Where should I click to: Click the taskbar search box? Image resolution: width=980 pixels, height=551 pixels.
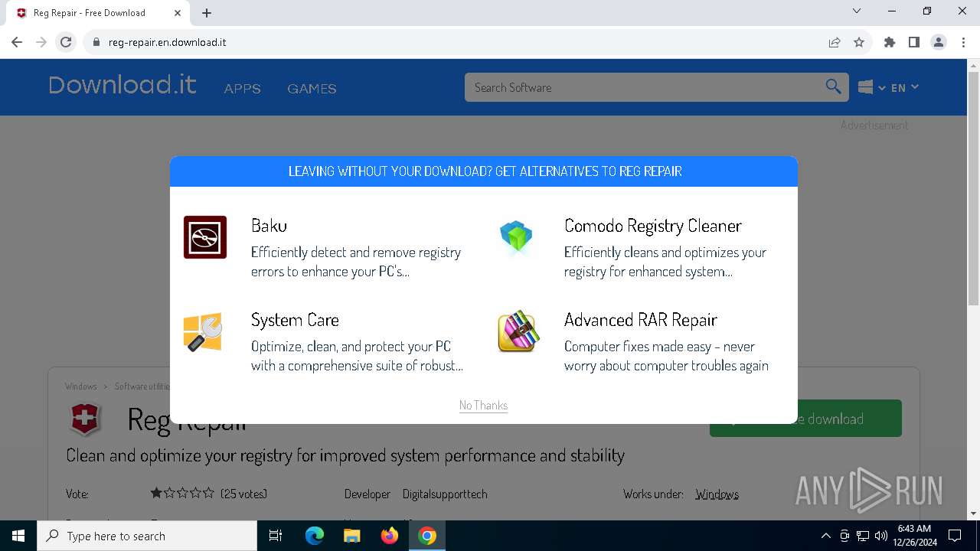pyautogui.click(x=147, y=536)
